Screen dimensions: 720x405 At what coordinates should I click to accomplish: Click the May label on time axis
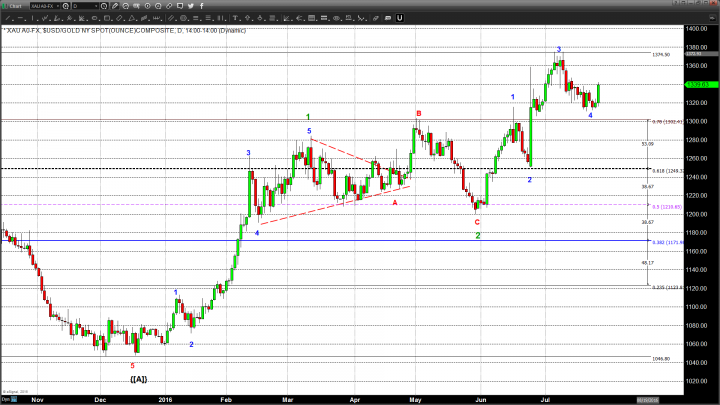coord(415,400)
